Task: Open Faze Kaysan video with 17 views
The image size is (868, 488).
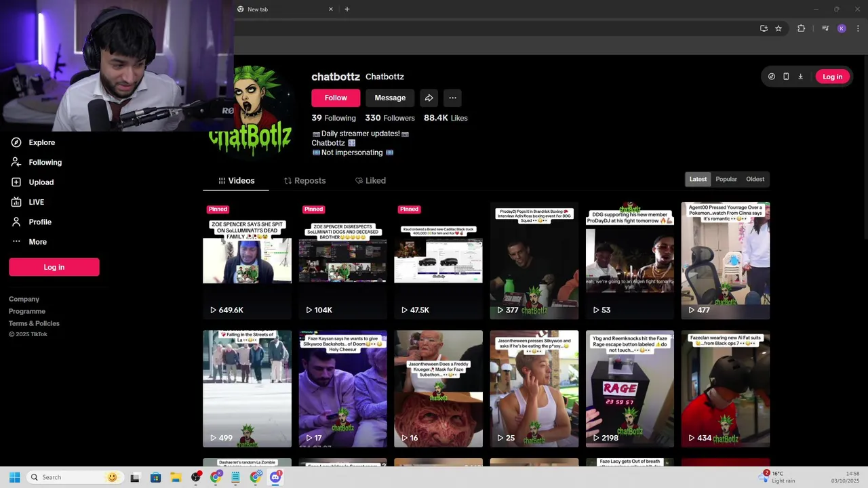Action: point(342,389)
